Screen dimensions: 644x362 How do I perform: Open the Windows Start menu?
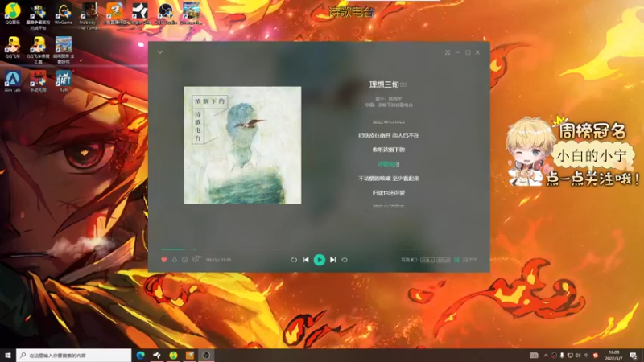[x=8, y=355]
